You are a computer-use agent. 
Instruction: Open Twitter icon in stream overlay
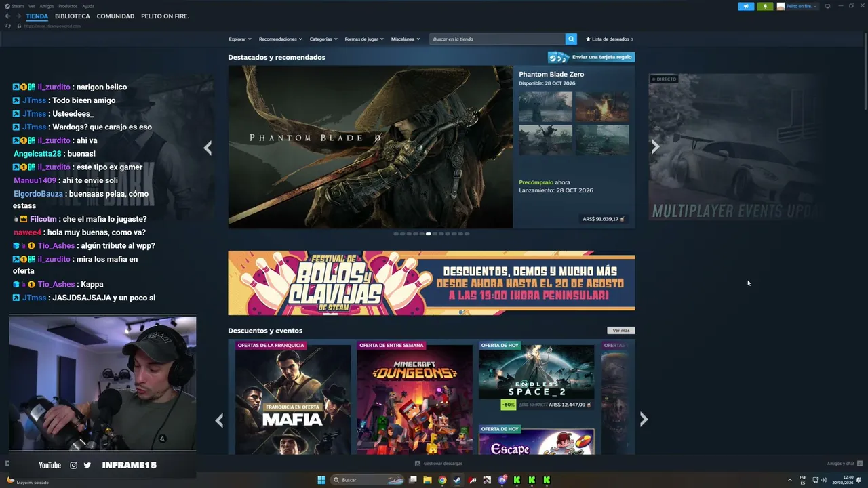[87, 465]
